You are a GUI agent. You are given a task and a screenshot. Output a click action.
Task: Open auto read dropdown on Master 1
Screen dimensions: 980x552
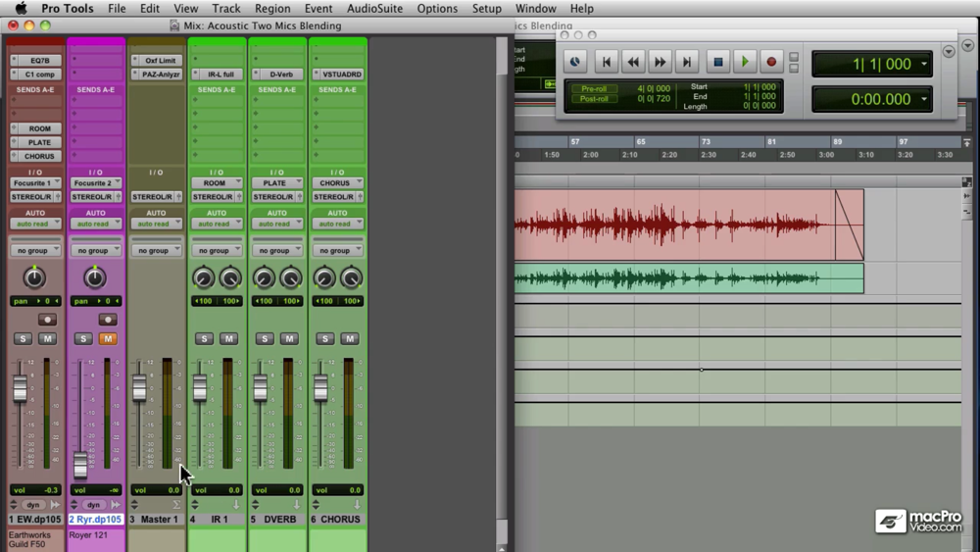(156, 224)
